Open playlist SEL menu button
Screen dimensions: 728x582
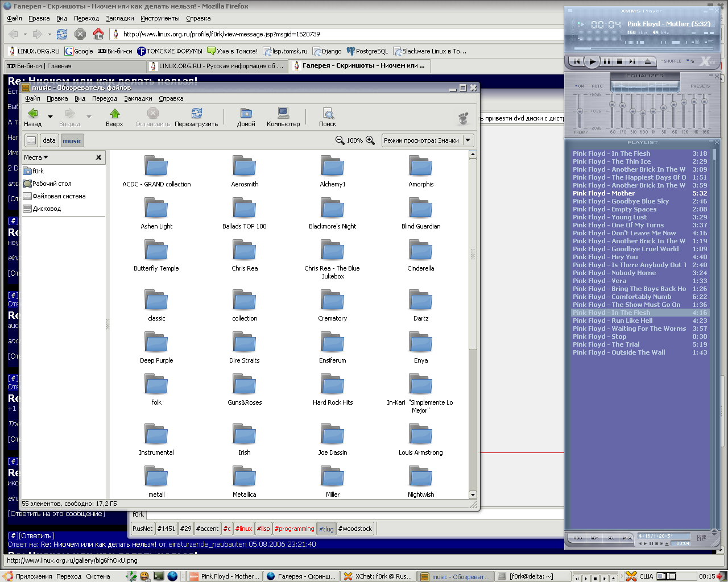pyautogui.click(x=611, y=538)
